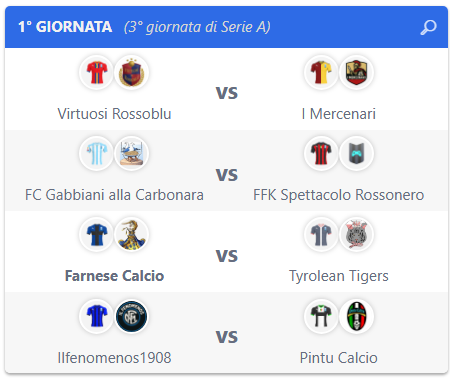Viewport: 451px width, 382px height.
Task: Open FC Gabbiani alla Carbonara seagull logo
Action: 132,153
